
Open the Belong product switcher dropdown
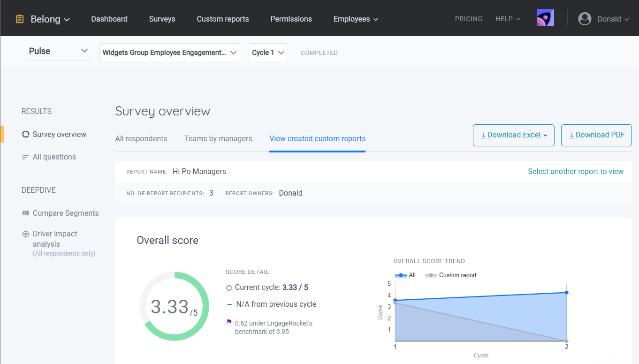coord(50,19)
